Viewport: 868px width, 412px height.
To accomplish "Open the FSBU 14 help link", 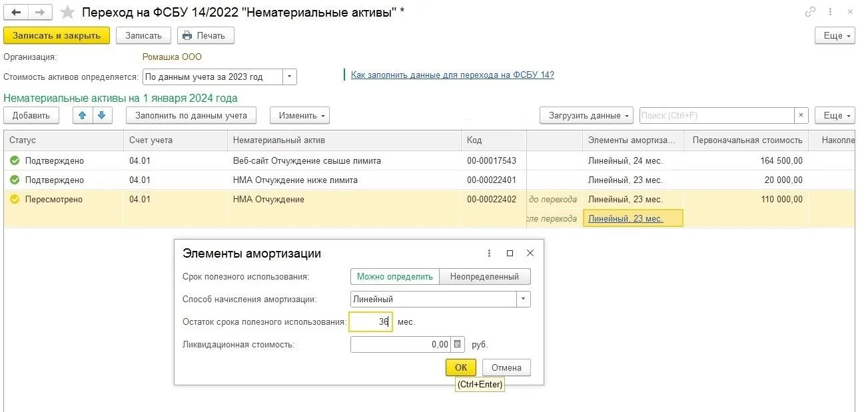I will (452, 75).
